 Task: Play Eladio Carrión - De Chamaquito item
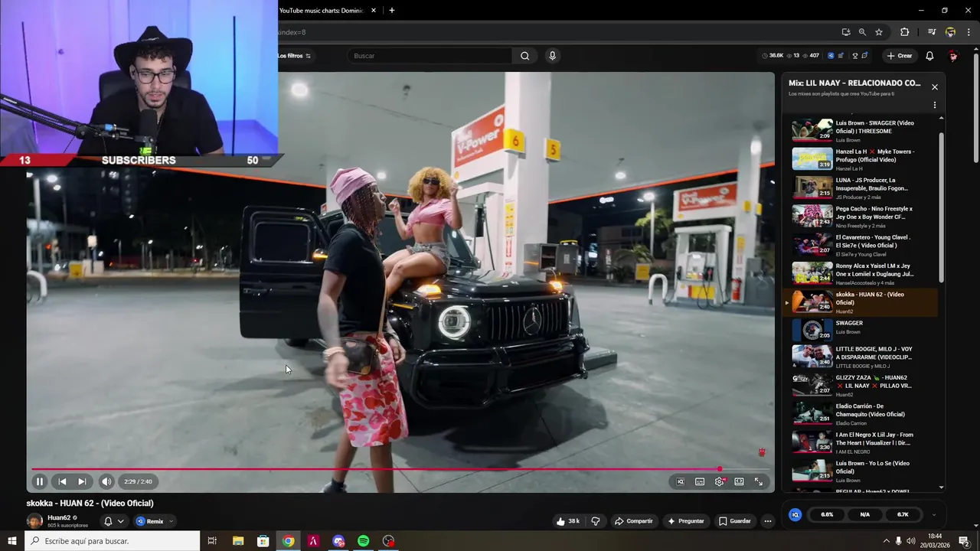pos(861,414)
